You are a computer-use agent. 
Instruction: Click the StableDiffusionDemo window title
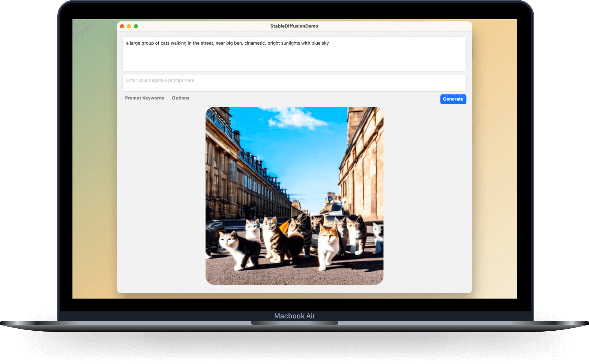(x=294, y=26)
